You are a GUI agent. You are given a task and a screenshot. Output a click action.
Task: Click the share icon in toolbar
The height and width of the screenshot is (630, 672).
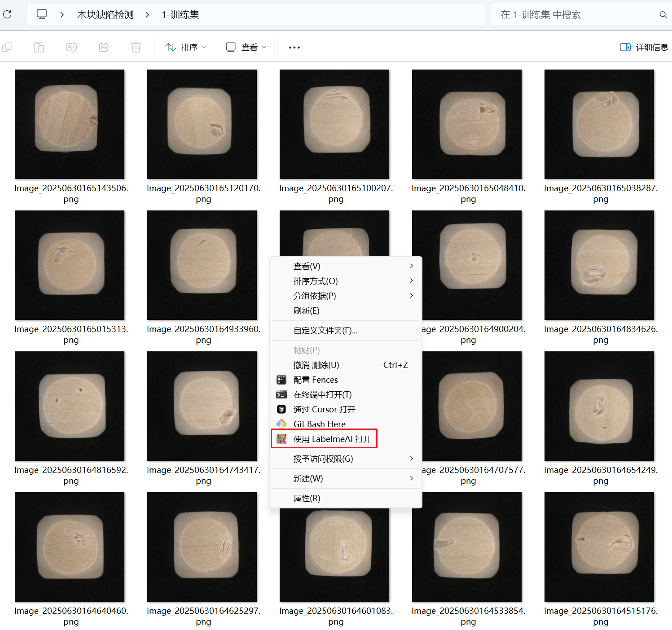click(x=104, y=47)
